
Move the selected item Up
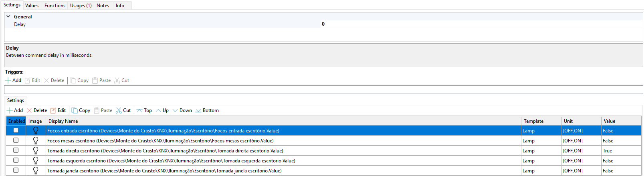tap(162, 110)
